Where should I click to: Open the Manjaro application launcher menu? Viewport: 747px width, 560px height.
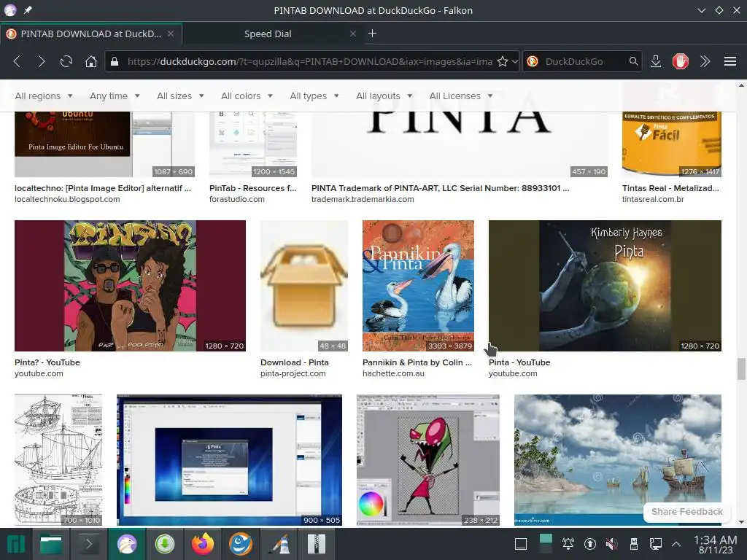[16, 544]
